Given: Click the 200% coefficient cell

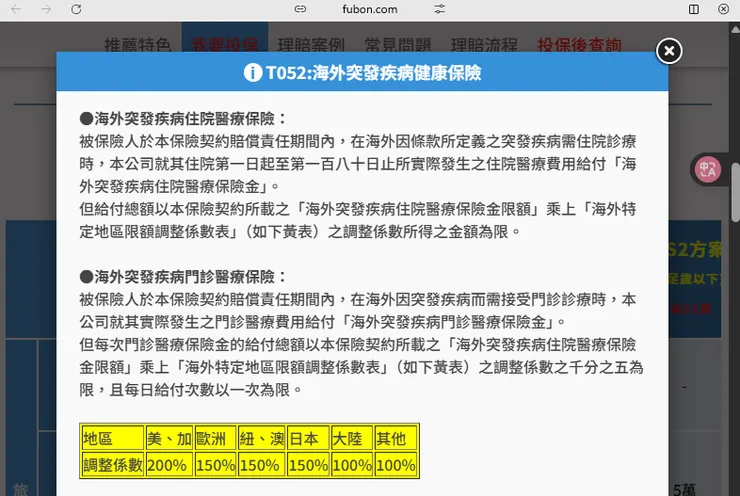Looking at the screenshot, I should [x=169, y=465].
